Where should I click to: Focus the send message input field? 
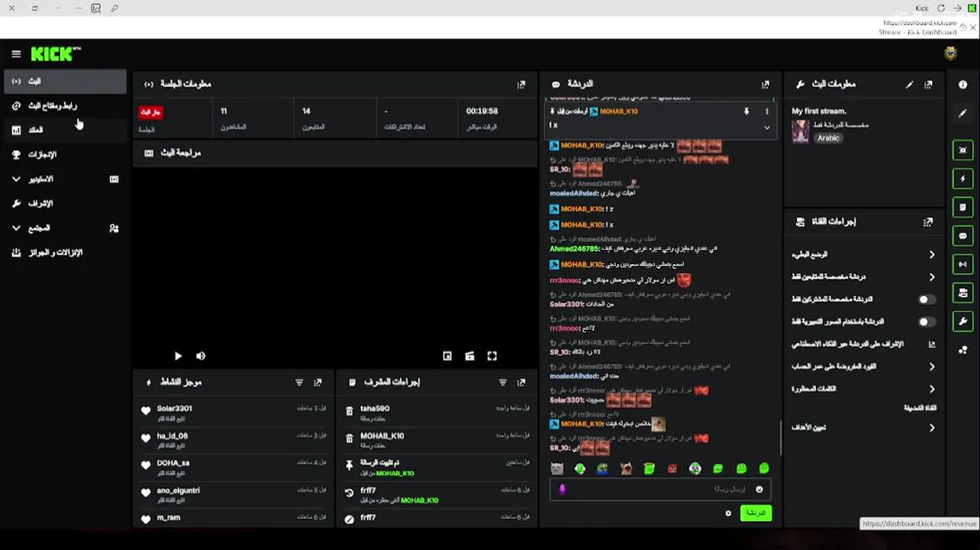pos(659,490)
